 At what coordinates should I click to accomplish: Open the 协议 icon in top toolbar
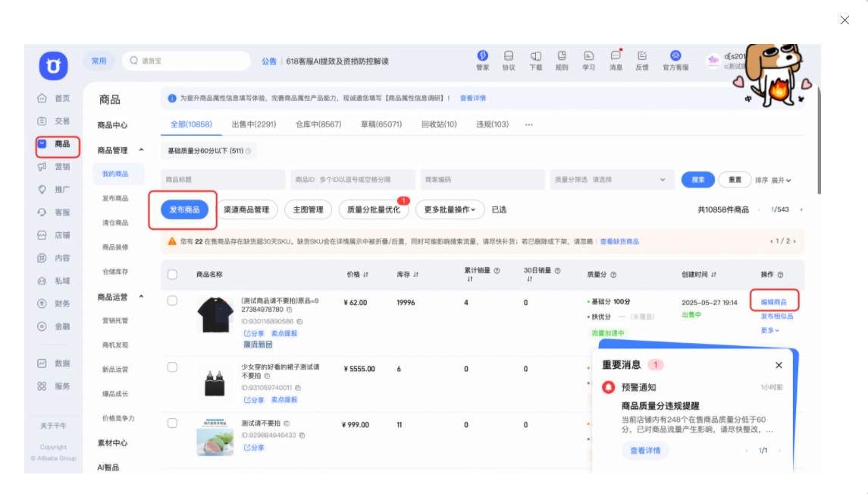508,60
